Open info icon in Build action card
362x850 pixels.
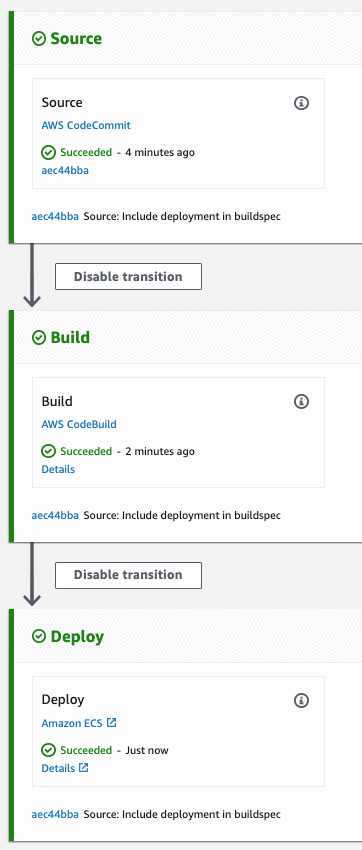pos(301,401)
